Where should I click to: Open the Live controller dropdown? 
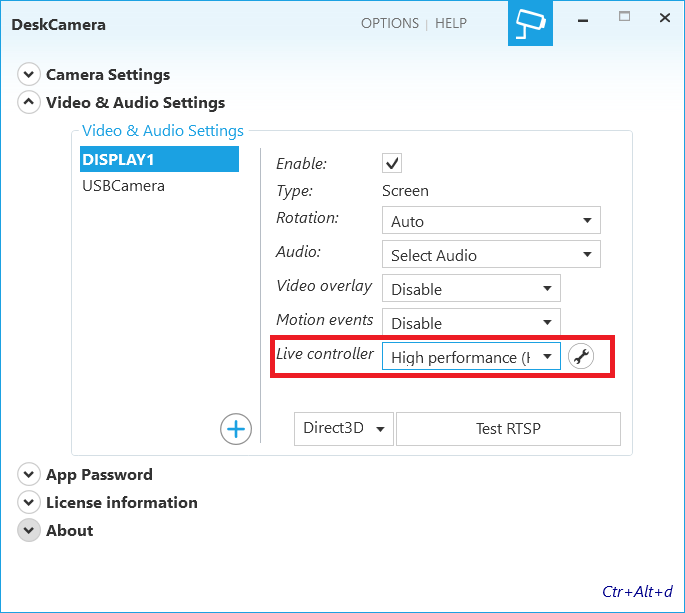point(470,357)
